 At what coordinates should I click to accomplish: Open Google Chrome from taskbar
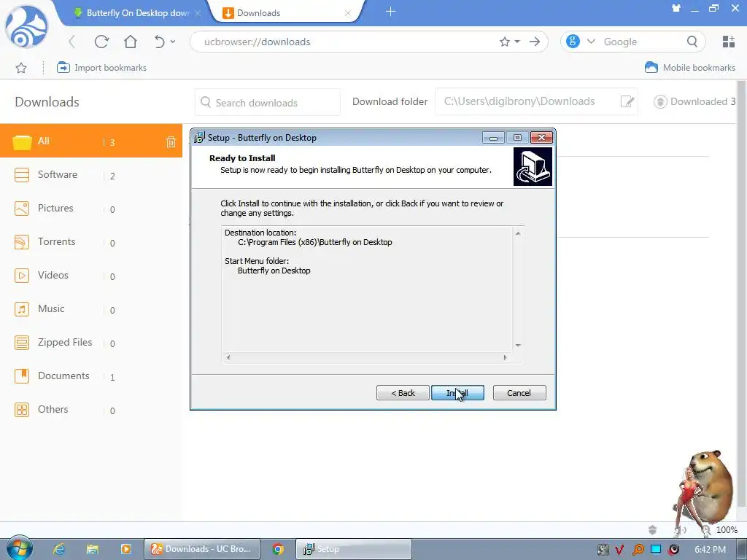(278, 549)
